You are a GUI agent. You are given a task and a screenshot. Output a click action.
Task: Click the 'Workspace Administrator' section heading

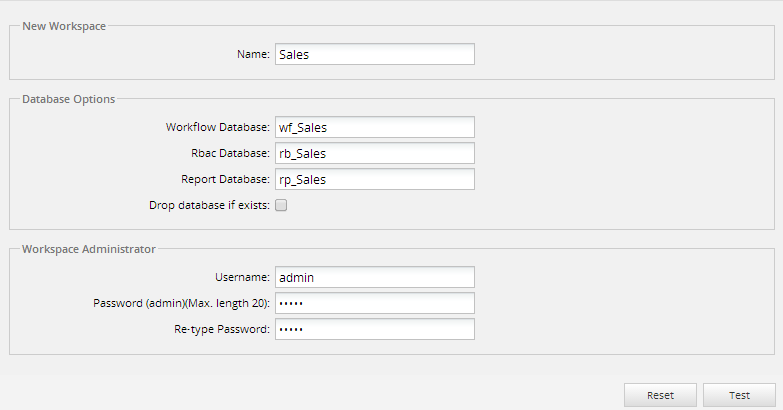[x=88, y=249]
